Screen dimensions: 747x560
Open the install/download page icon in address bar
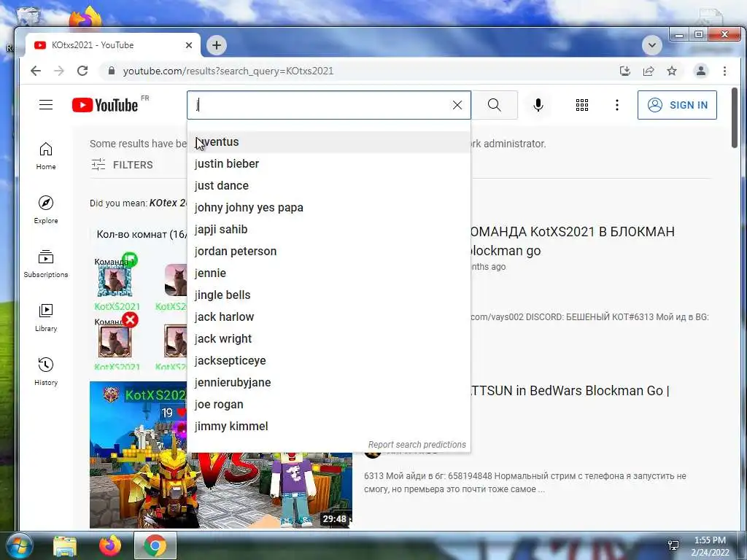coord(625,71)
